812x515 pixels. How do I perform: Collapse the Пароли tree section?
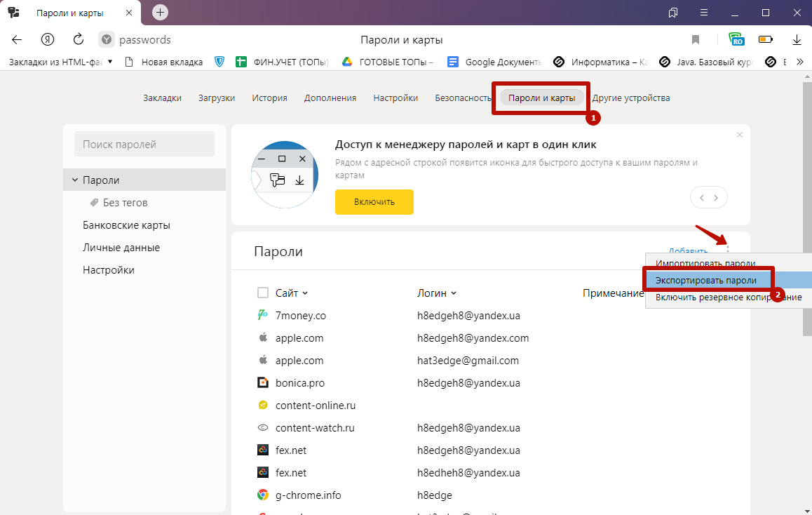click(74, 180)
